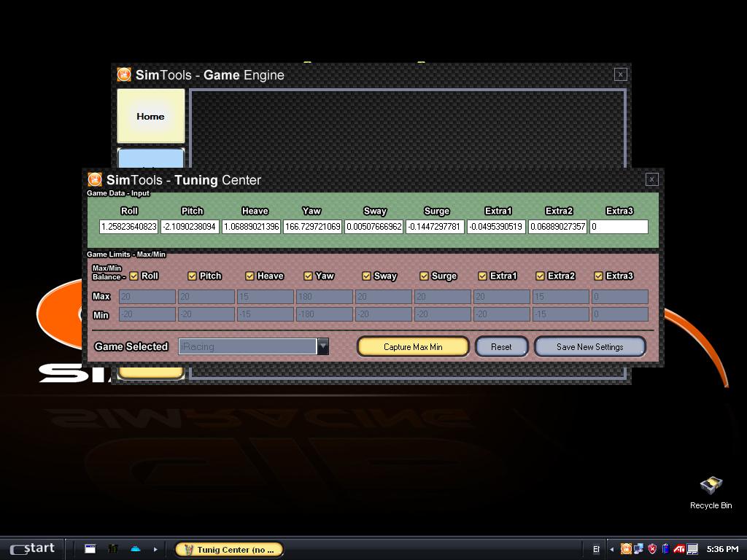Uncheck the Roll balance checkbox

(x=133, y=276)
